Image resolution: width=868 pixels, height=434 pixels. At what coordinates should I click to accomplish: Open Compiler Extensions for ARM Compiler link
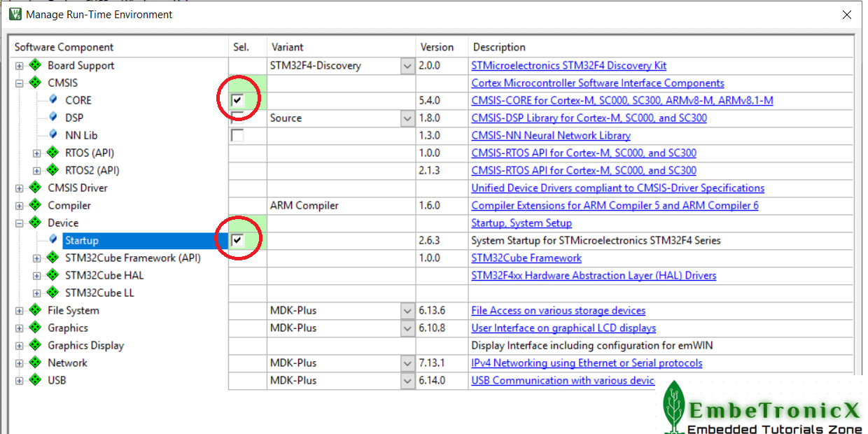coord(615,205)
